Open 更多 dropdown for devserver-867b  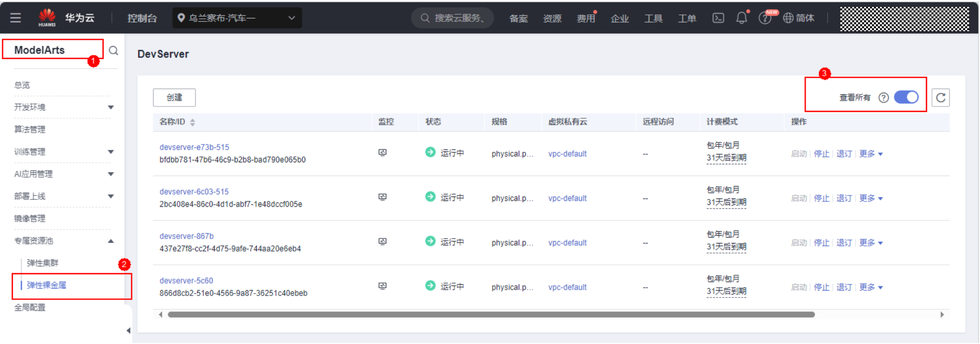tap(871, 243)
